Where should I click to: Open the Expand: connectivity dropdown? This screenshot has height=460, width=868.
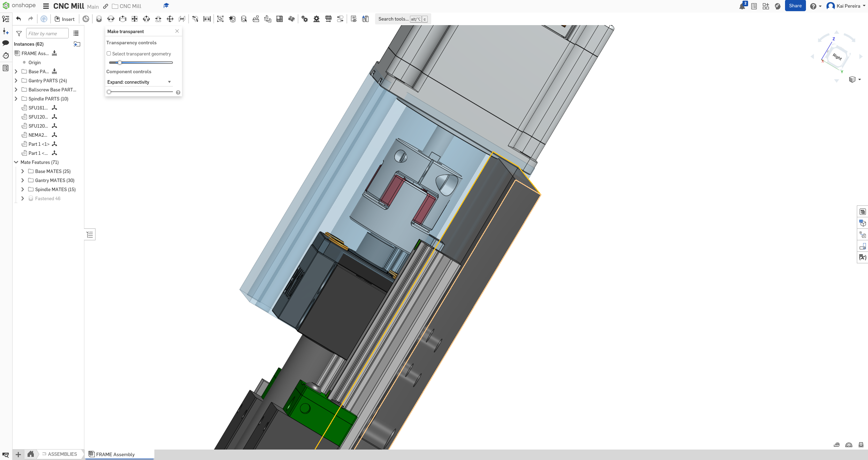click(139, 82)
